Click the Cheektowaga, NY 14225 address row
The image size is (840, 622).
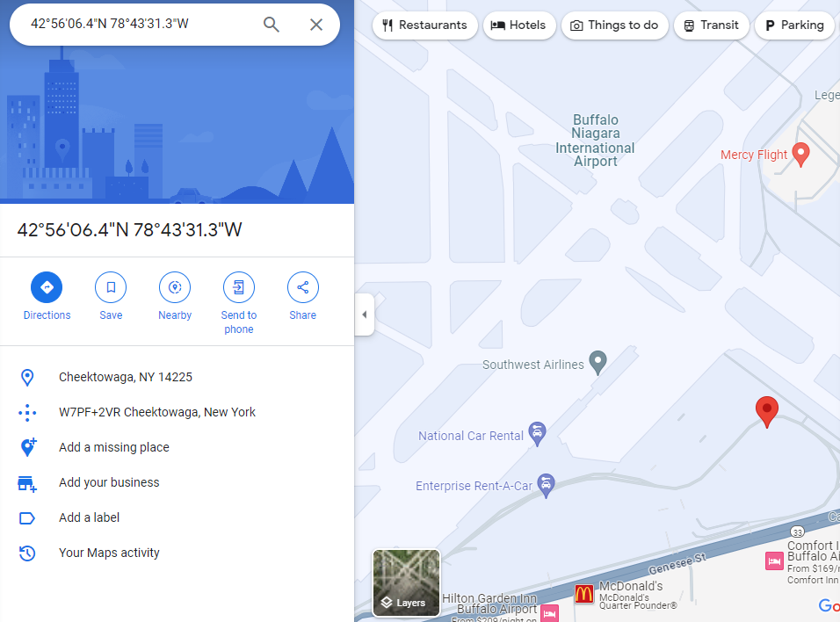click(x=177, y=377)
